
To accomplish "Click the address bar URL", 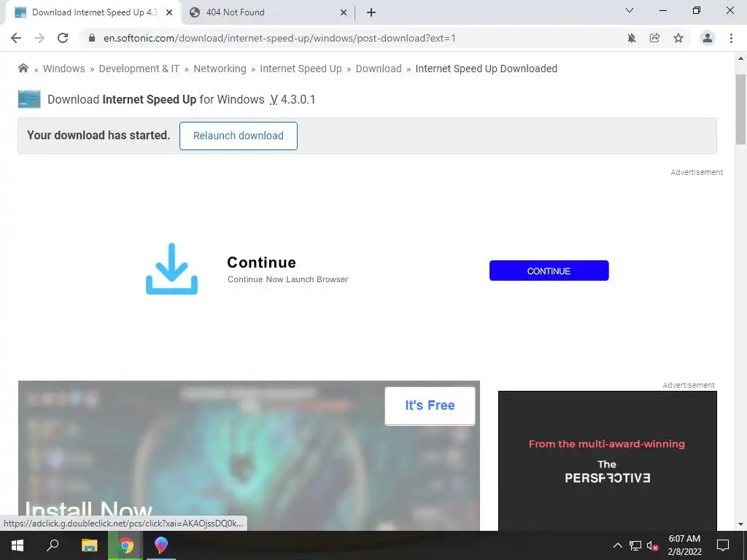I will pos(279,38).
